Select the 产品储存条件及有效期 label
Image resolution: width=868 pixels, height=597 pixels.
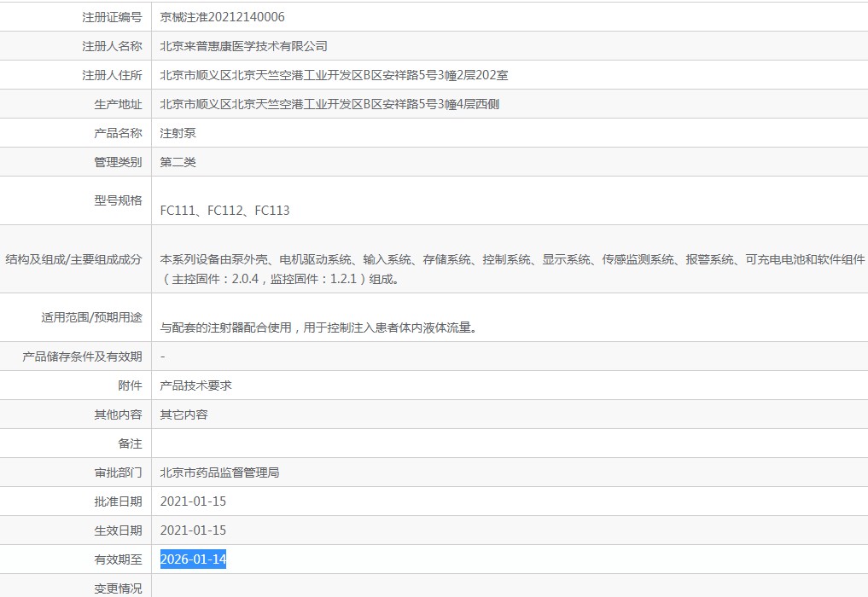tap(82, 356)
